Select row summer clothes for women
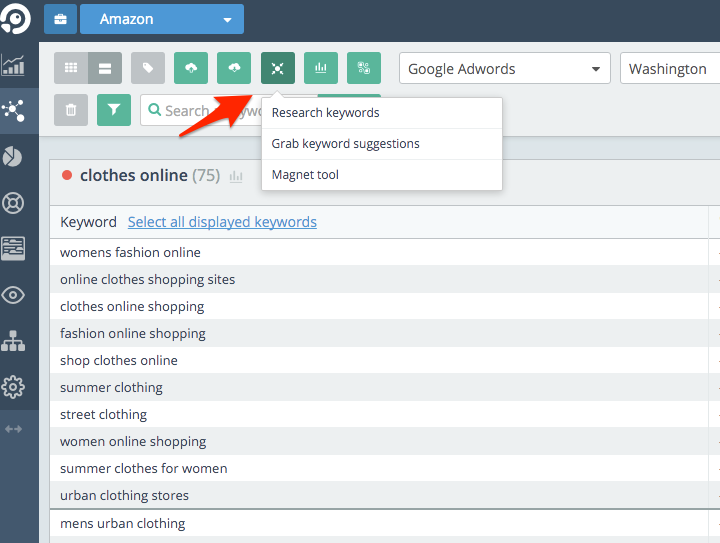Viewport: 720px width, 543px height. (379, 469)
